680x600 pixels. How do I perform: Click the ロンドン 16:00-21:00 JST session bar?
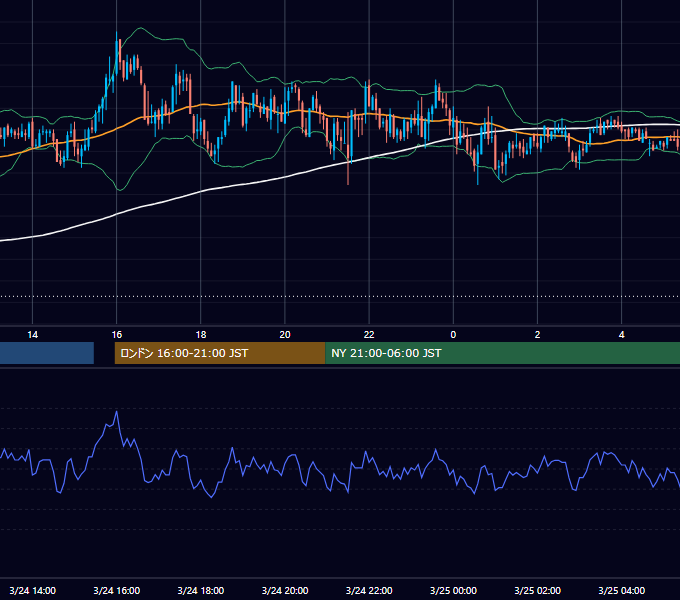pos(220,353)
